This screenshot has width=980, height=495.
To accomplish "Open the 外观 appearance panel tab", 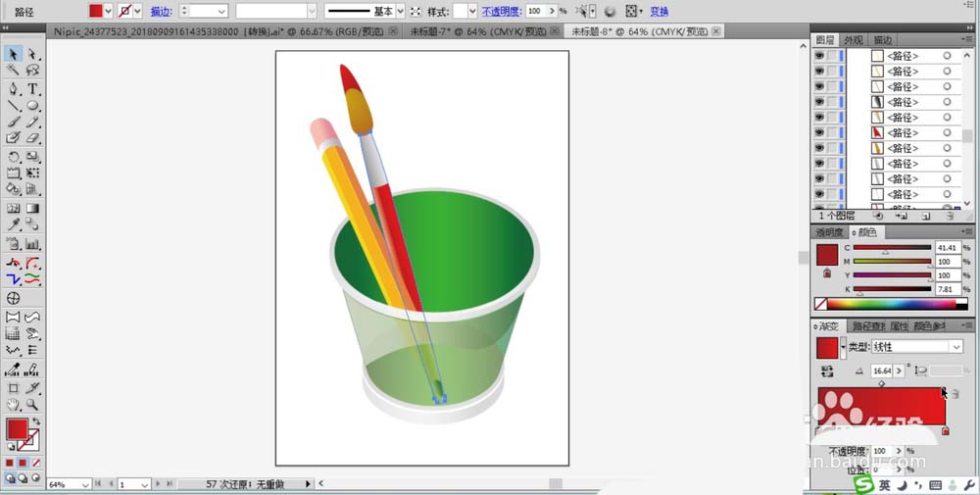I will pos(854,40).
